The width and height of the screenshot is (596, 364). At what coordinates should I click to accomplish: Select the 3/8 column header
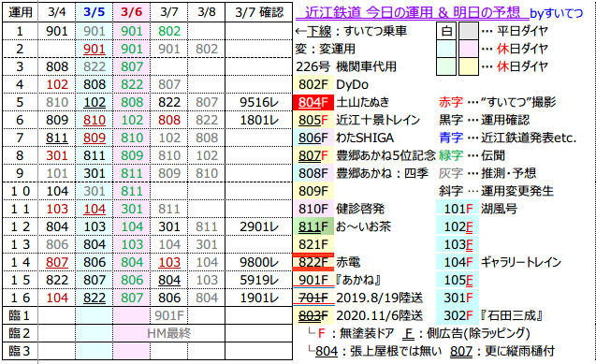tap(207, 12)
